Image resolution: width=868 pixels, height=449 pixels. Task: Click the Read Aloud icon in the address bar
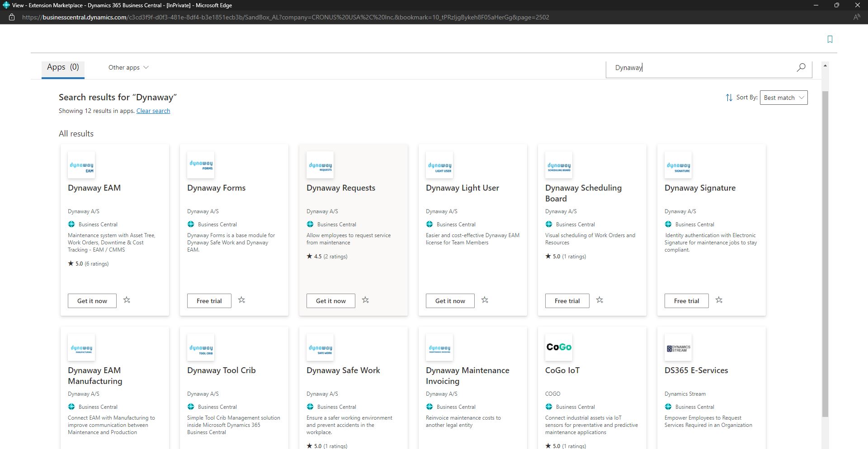coord(857,17)
